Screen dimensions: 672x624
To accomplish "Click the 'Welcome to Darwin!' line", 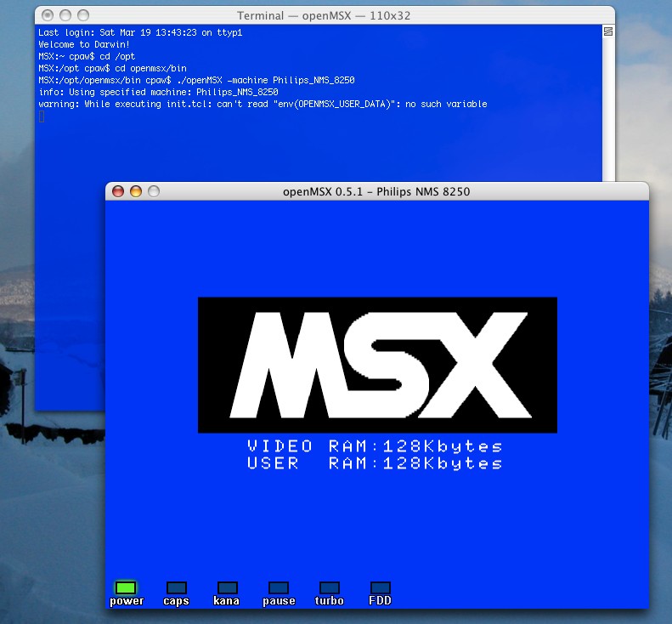I will pyautogui.click(x=84, y=44).
